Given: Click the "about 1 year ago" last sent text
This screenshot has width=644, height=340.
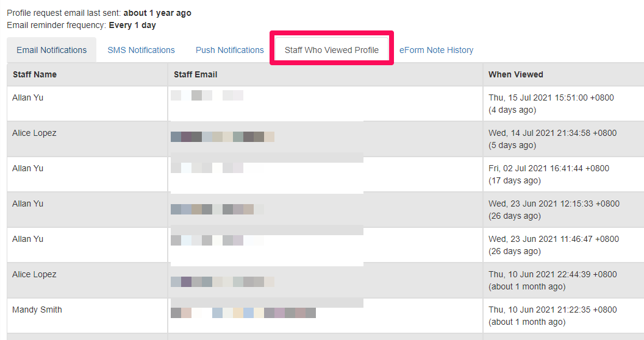Looking at the screenshot, I should tap(157, 13).
